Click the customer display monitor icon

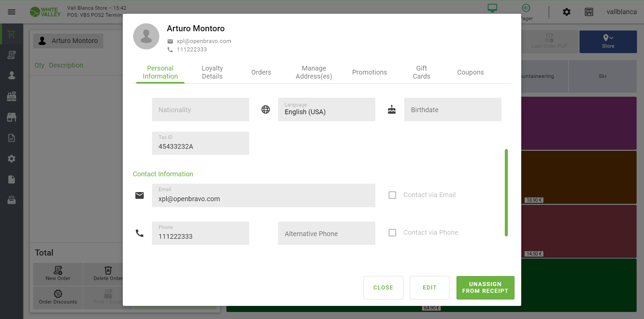click(x=492, y=8)
